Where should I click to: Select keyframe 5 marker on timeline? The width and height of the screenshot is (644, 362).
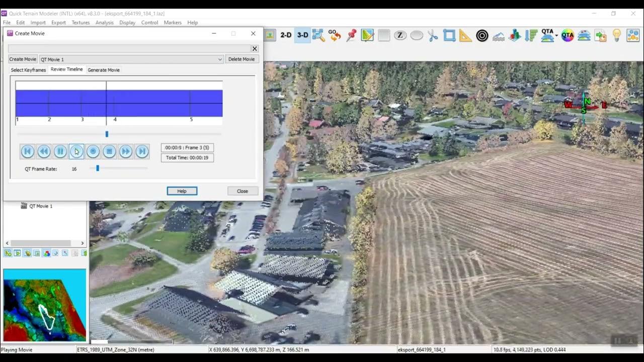coord(191,119)
